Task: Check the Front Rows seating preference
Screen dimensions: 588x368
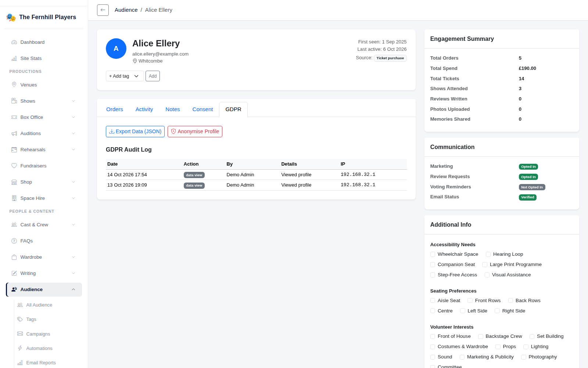Action: click(x=470, y=301)
